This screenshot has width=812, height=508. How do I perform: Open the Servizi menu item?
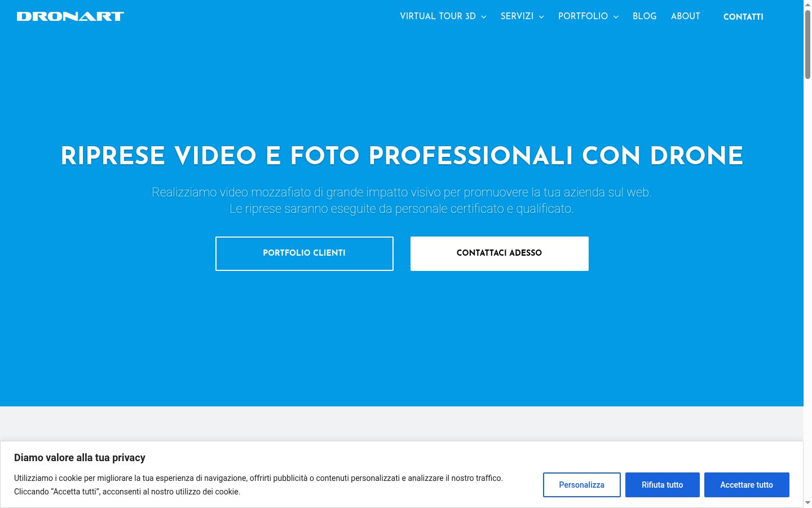(x=517, y=16)
